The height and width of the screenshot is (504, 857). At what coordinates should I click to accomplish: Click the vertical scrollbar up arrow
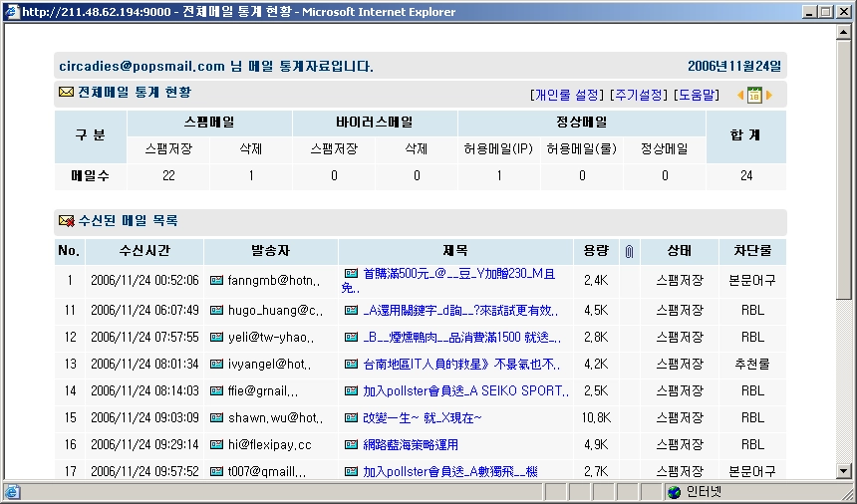point(843,32)
